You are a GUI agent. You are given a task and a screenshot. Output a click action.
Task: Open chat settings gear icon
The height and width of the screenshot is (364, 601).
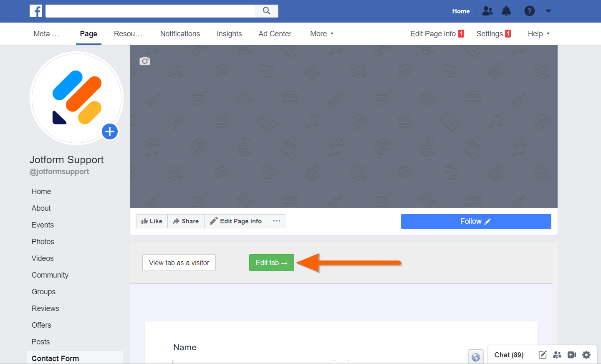pos(586,355)
